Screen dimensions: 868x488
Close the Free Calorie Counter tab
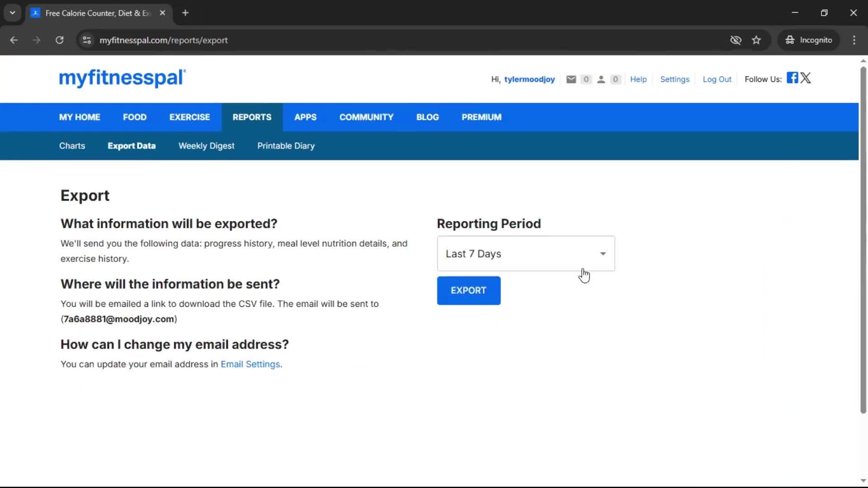162,13
